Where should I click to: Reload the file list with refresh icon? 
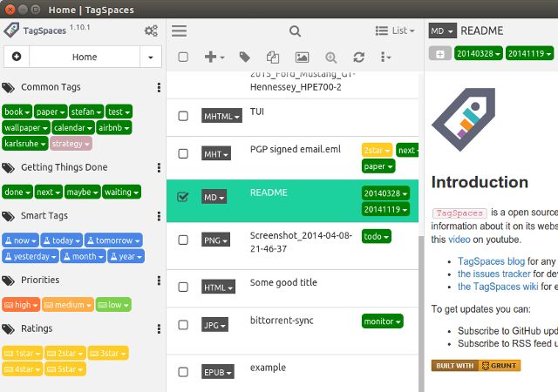358,57
